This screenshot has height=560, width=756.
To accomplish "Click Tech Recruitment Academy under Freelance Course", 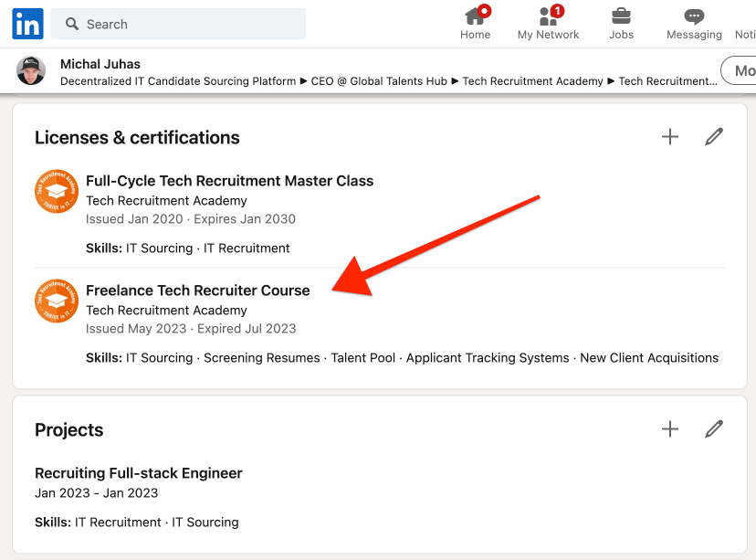I will point(166,310).
